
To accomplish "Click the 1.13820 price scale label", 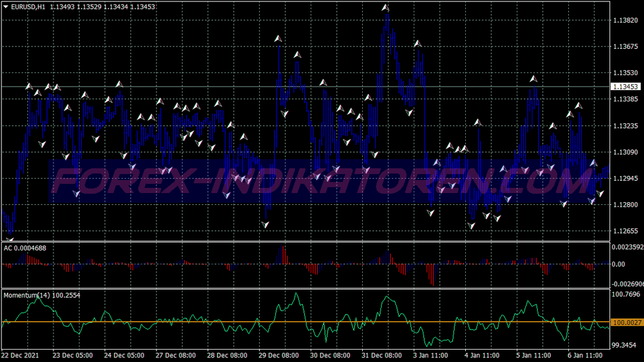I will tap(625, 21).
